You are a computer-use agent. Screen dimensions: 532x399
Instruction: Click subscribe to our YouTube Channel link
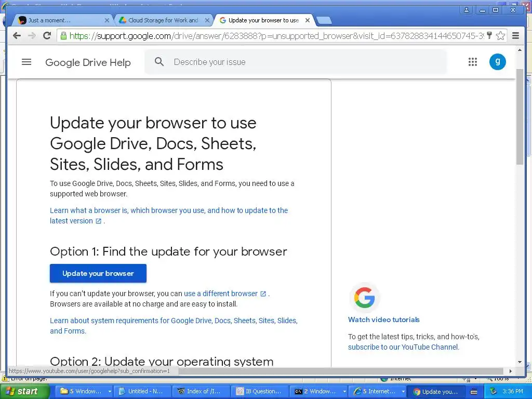(x=403, y=347)
